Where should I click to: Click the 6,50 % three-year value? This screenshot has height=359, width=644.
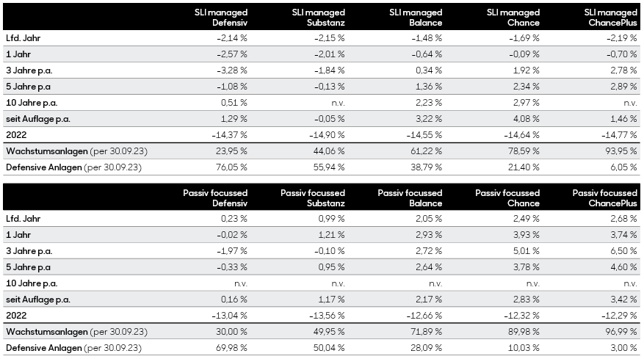(623, 251)
